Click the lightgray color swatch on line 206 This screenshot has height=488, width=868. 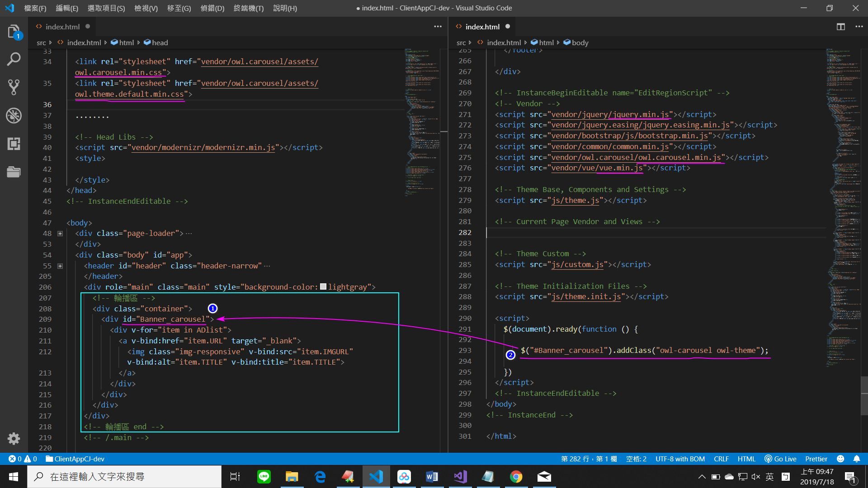[x=323, y=286]
